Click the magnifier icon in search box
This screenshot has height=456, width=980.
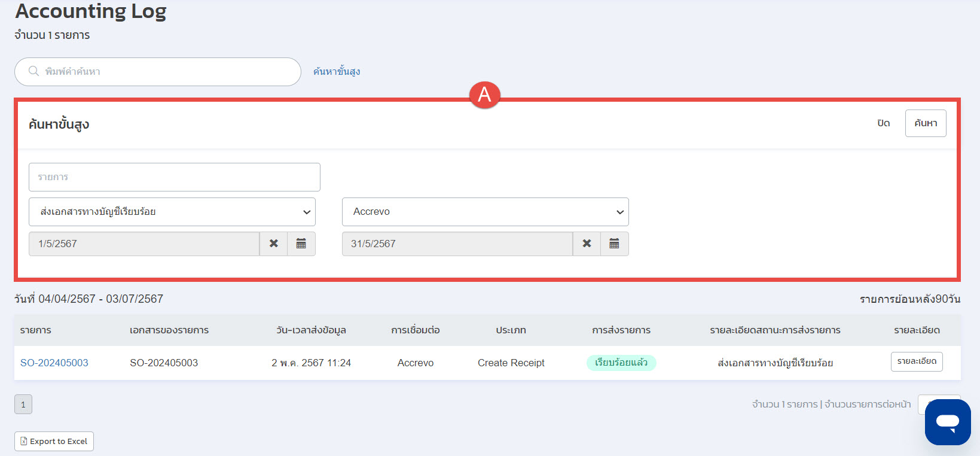[x=34, y=71]
